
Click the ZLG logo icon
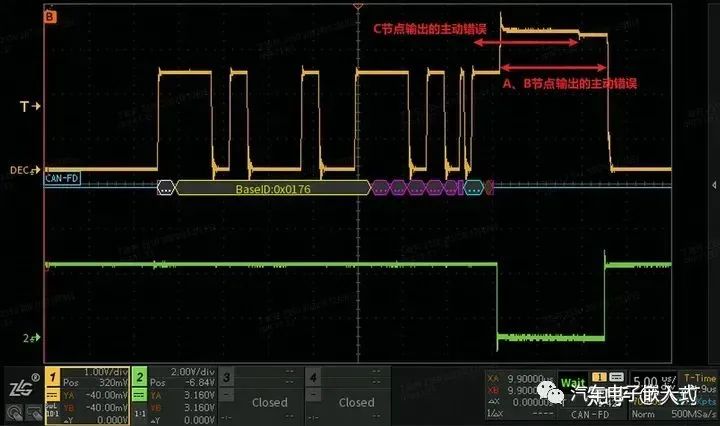[x=23, y=387]
